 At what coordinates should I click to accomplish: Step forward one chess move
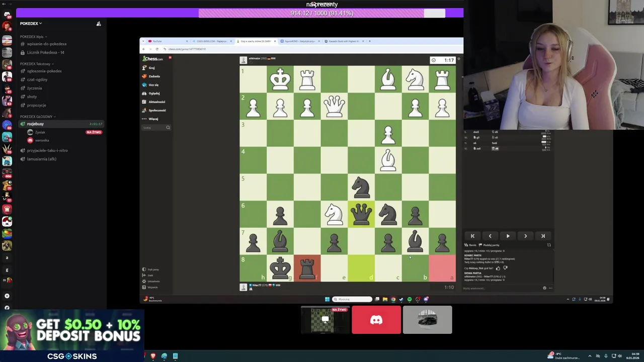coord(525,236)
